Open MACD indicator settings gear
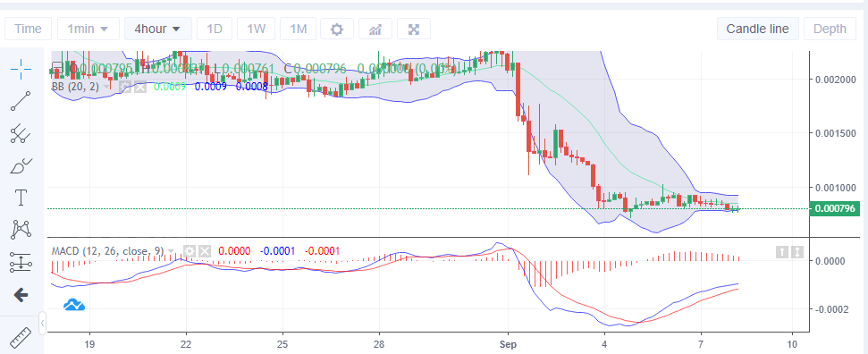The image size is (868, 354). [190, 251]
